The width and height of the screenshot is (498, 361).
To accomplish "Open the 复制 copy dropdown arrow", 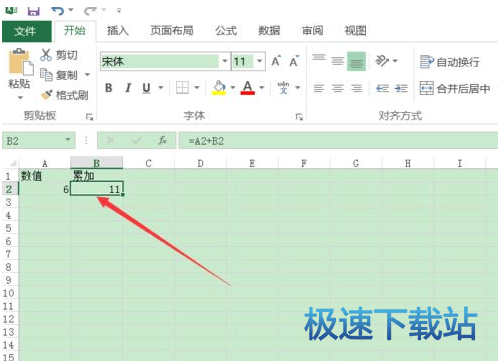I will click(x=87, y=75).
